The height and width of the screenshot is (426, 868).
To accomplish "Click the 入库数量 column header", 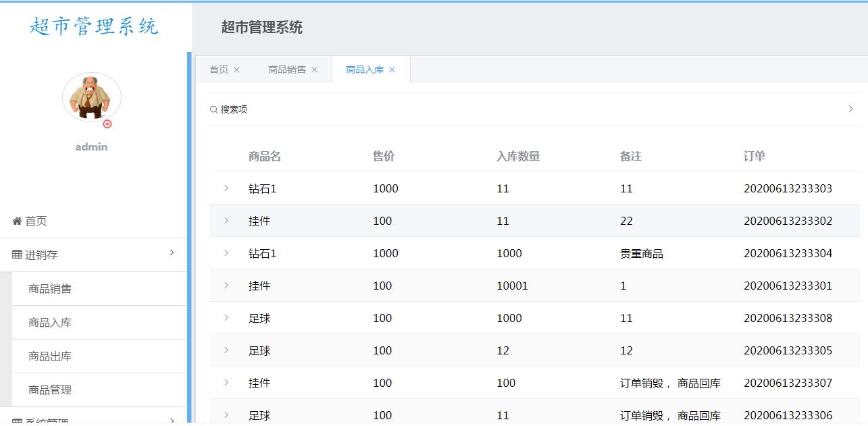I will point(518,156).
